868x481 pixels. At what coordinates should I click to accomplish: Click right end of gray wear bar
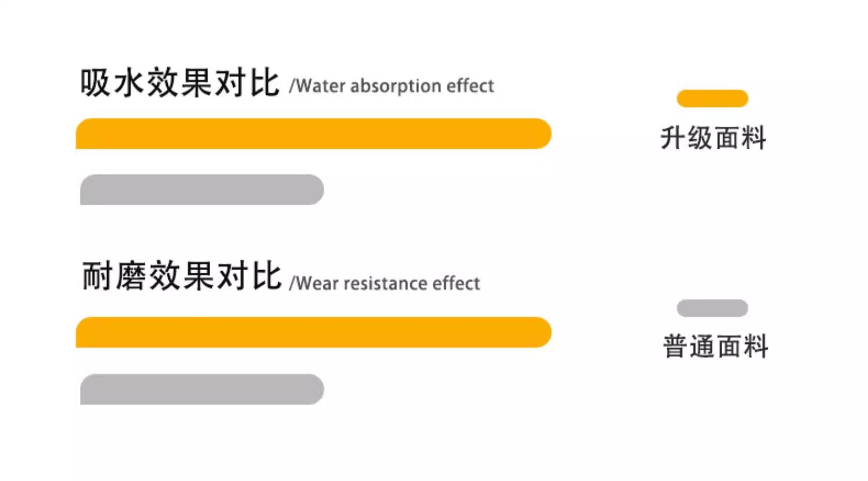313,389
